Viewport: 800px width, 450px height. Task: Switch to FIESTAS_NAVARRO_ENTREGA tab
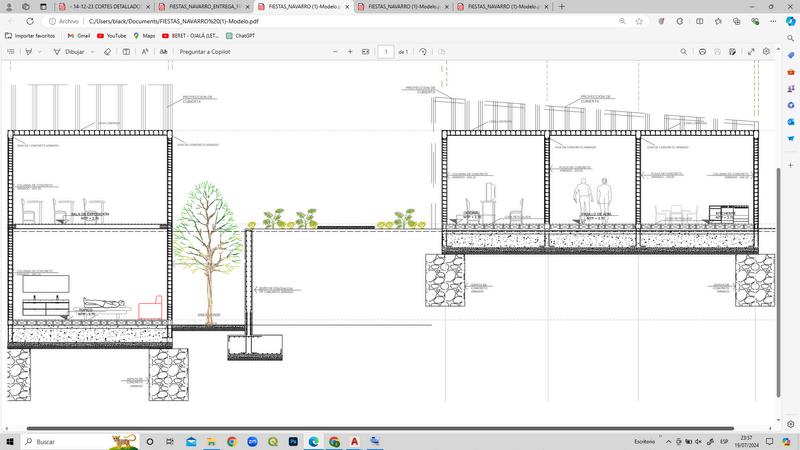(204, 7)
